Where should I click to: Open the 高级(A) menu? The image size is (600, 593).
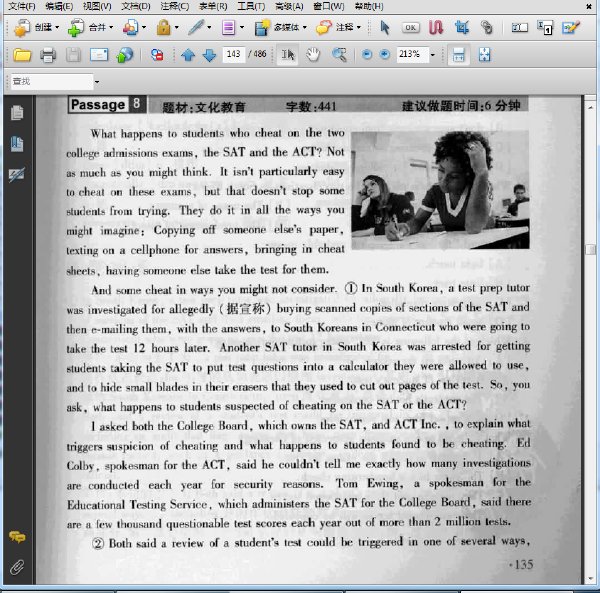tap(289, 6)
